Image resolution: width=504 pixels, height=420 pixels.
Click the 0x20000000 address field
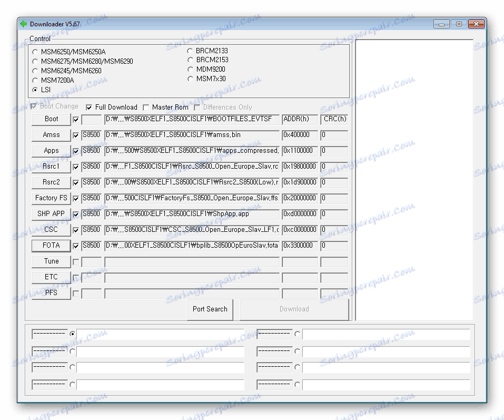pos(300,198)
